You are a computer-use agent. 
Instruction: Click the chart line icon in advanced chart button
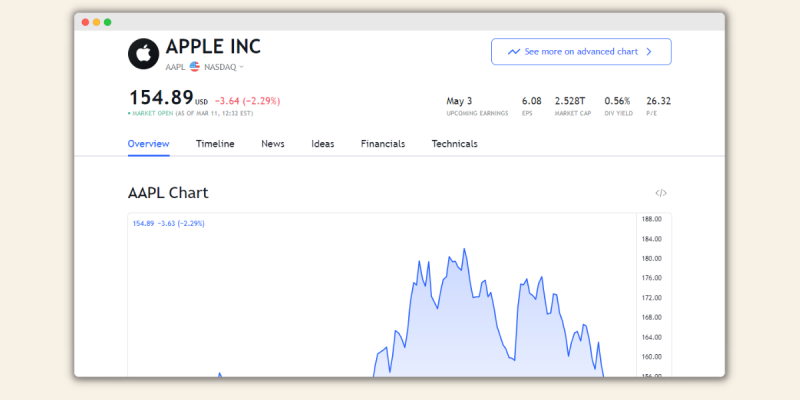[x=514, y=52]
